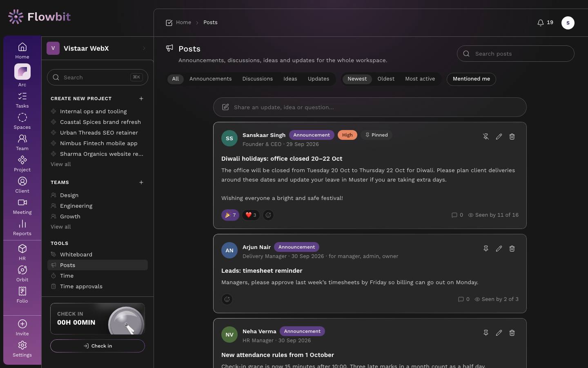Viewport: 588px width, 368px height.
Task: Toggle the heart reaction with 3
Action: pyautogui.click(x=251, y=215)
